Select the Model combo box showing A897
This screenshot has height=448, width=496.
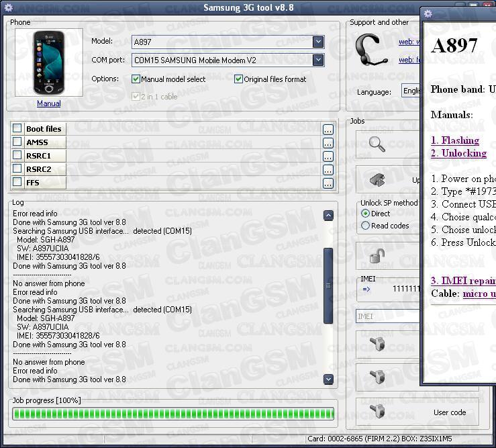coord(228,42)
